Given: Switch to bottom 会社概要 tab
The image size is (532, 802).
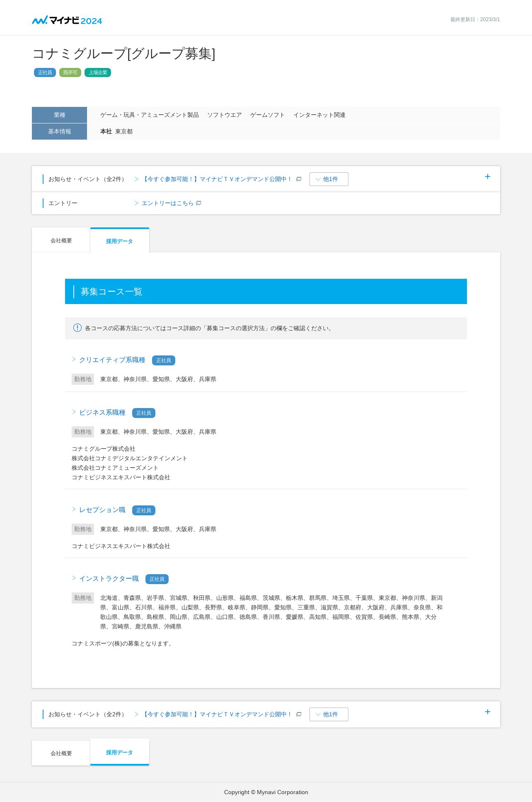Looking at the screenshot, I should click(x=61, y=753).
